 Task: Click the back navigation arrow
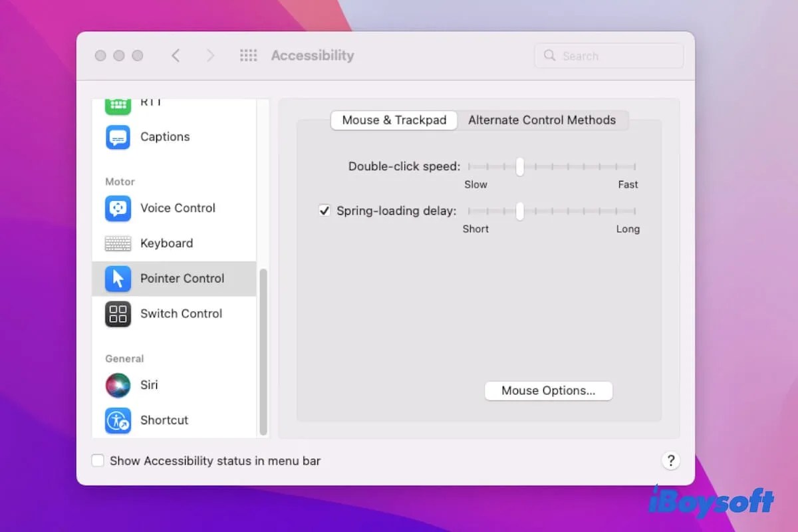(x=176, y=56)
